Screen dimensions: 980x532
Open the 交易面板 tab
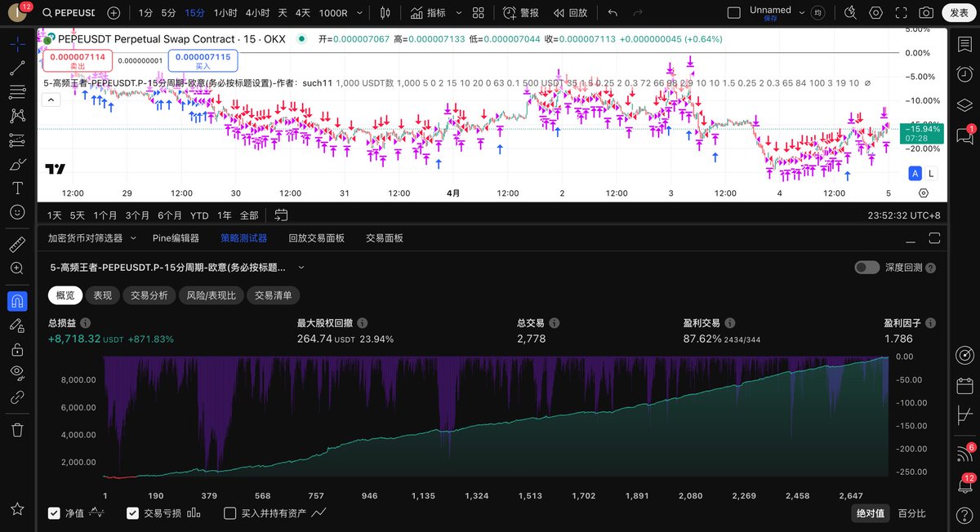385,238
